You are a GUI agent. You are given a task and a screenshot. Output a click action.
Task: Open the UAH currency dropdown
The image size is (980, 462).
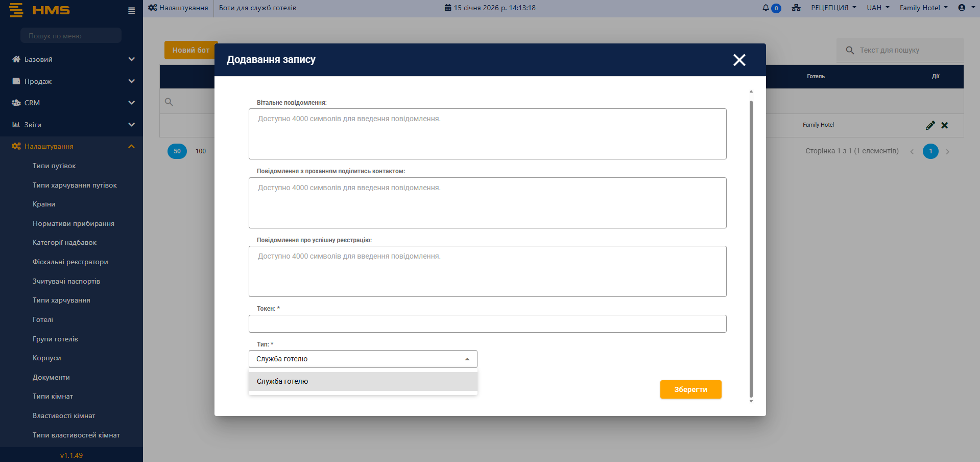click(x=877, y=8)
